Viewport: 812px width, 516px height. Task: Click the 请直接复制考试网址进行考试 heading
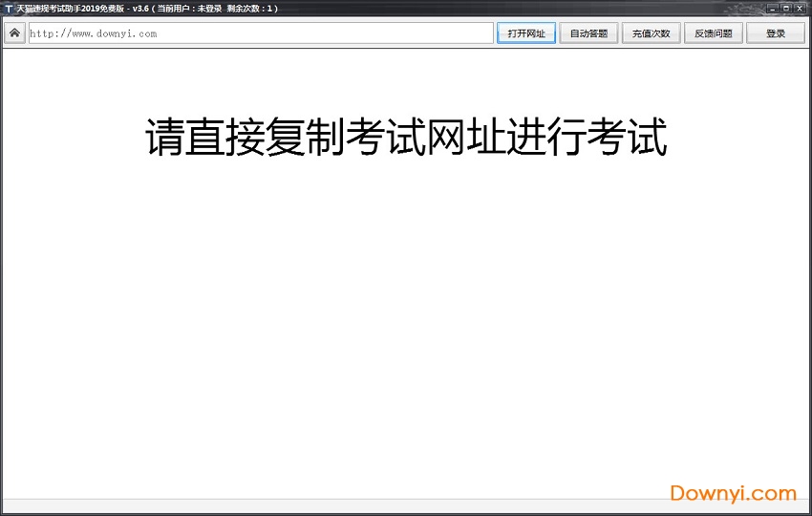pos(406,139)
